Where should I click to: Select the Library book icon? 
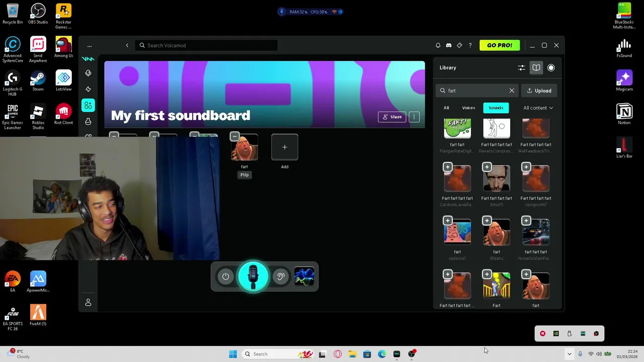536,67
